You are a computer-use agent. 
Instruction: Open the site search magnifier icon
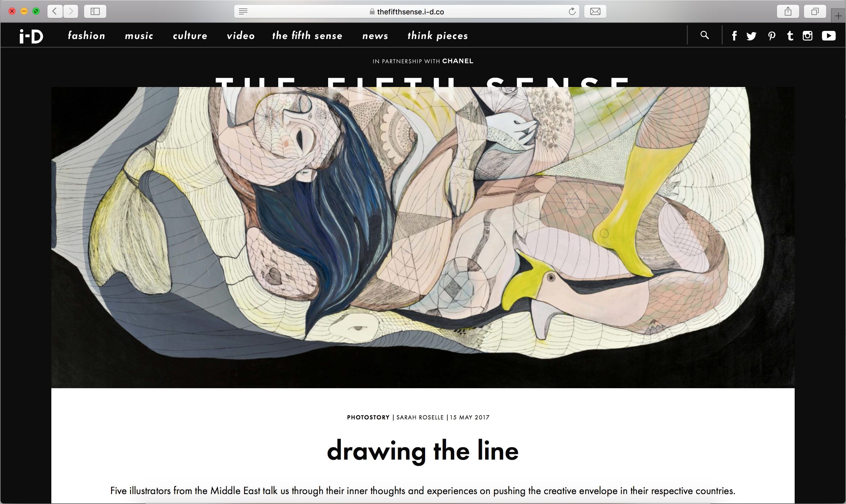704,35
